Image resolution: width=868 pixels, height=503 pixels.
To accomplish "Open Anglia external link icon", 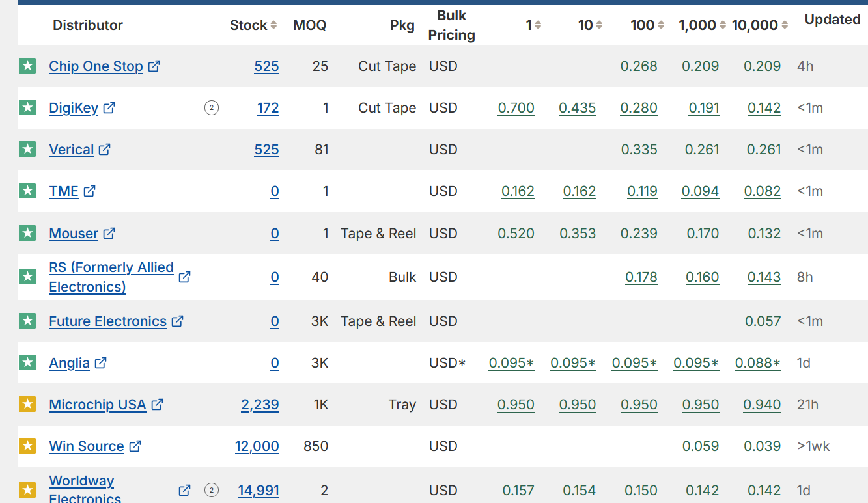I will (101, 362).
